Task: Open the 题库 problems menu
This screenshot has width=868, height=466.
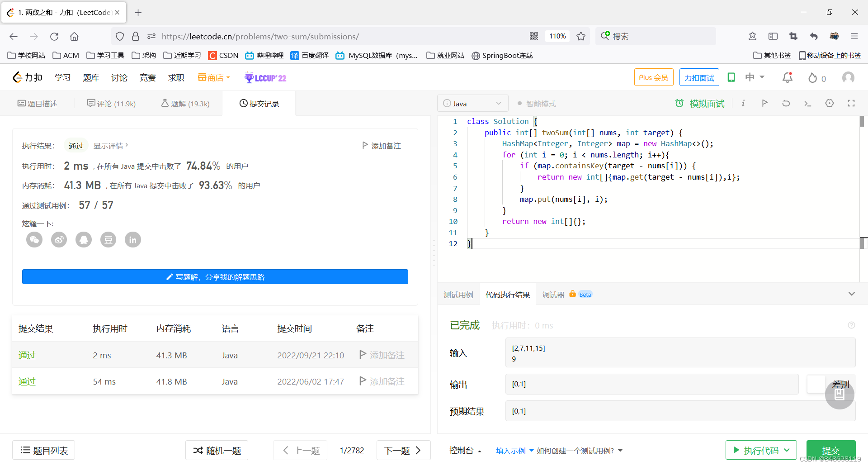Action: tap(91, 77)
